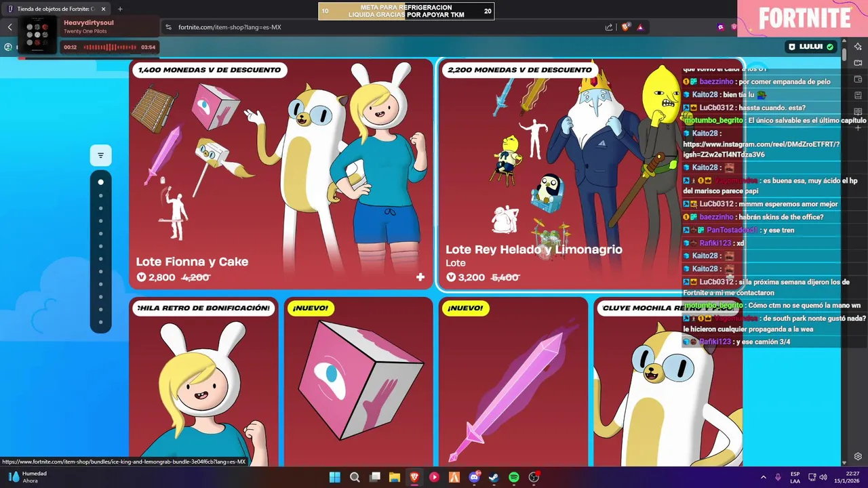Viewport: 868px width, 488px height.
Task: Click the Brave Rewards triangle icon
Action: coord(639,27)
